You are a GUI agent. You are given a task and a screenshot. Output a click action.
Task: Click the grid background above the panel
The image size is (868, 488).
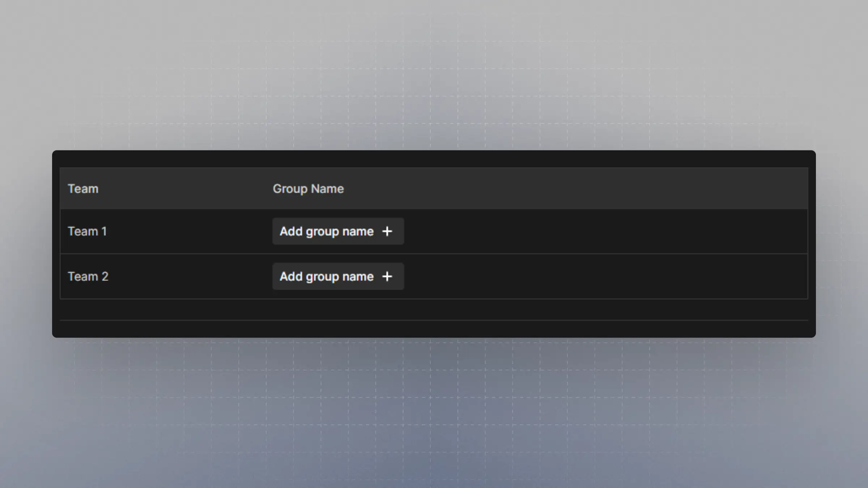pyautogui.click(x=434, y=72)
